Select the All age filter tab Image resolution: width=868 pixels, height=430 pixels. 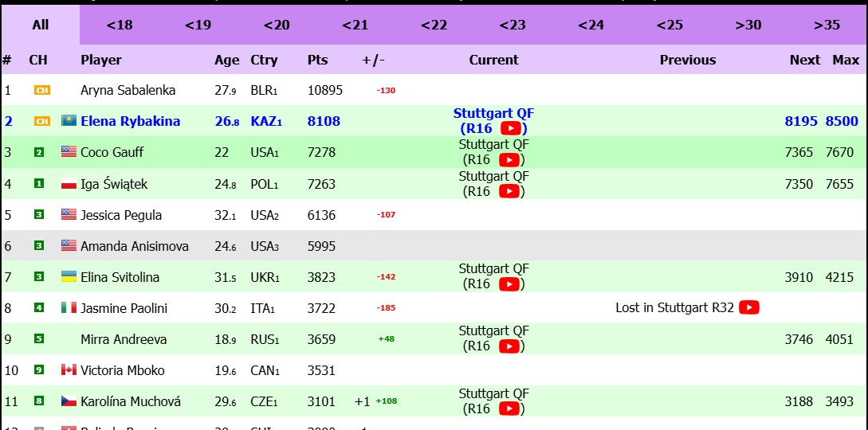pyautogui.click(x=41, y=25)
